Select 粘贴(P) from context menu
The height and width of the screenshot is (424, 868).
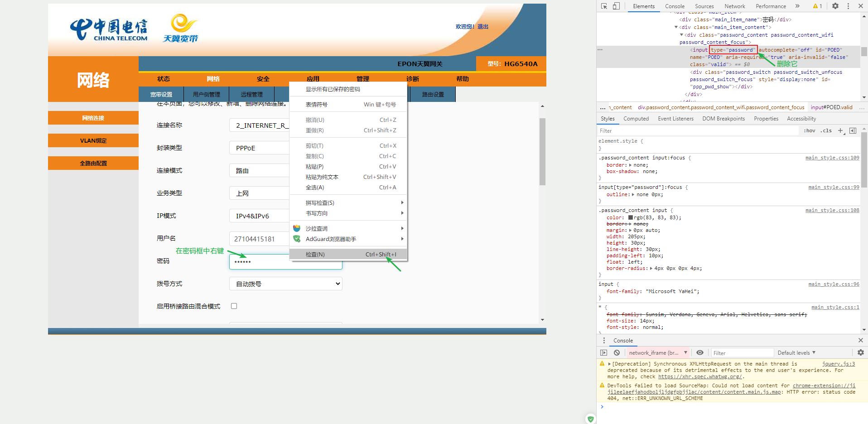click(x=348, y=166)
